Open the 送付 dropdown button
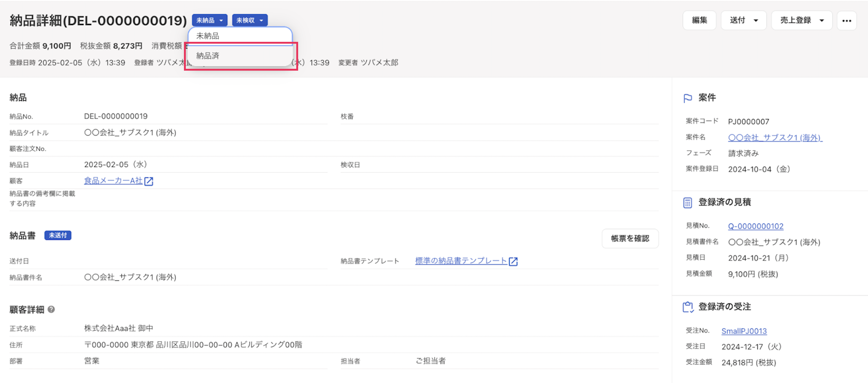Image resolution: width=868 pixels, height=383 pixels. (744, 20)
